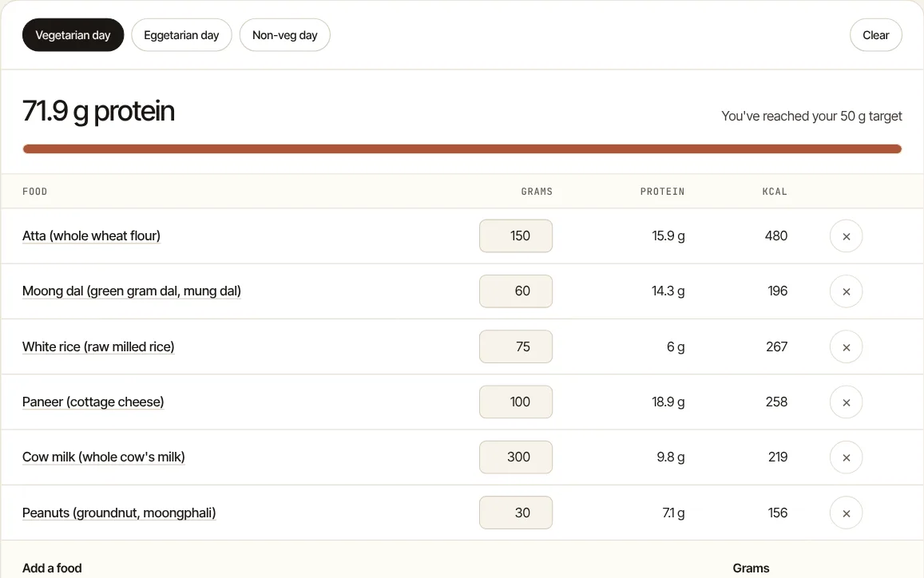Clear all foods from the list
The image size is (924, 578).
pyautogui.click(x=875, y=35)
